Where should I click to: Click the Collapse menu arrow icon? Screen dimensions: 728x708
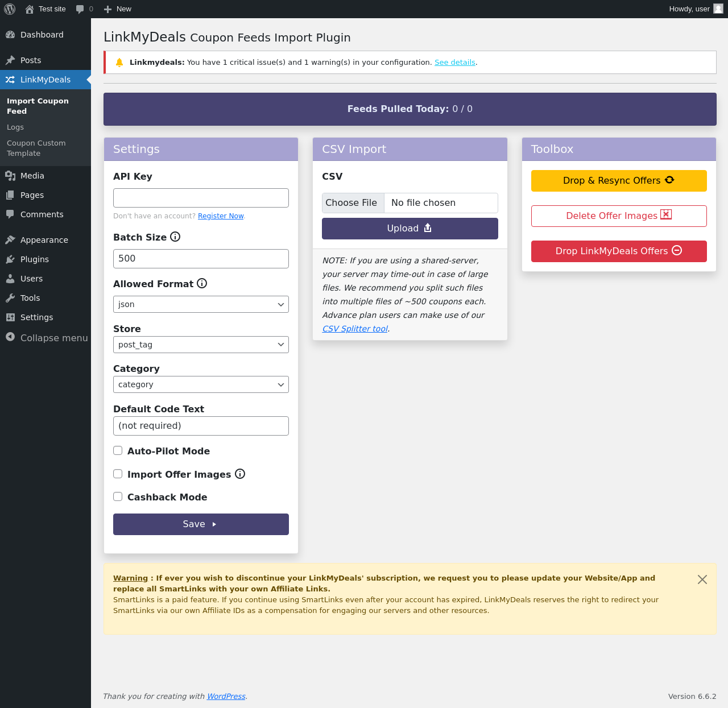point(10,337)
